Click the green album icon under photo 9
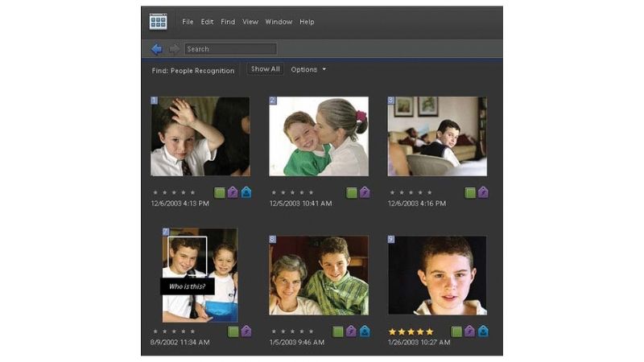 (x=456, y=331)
